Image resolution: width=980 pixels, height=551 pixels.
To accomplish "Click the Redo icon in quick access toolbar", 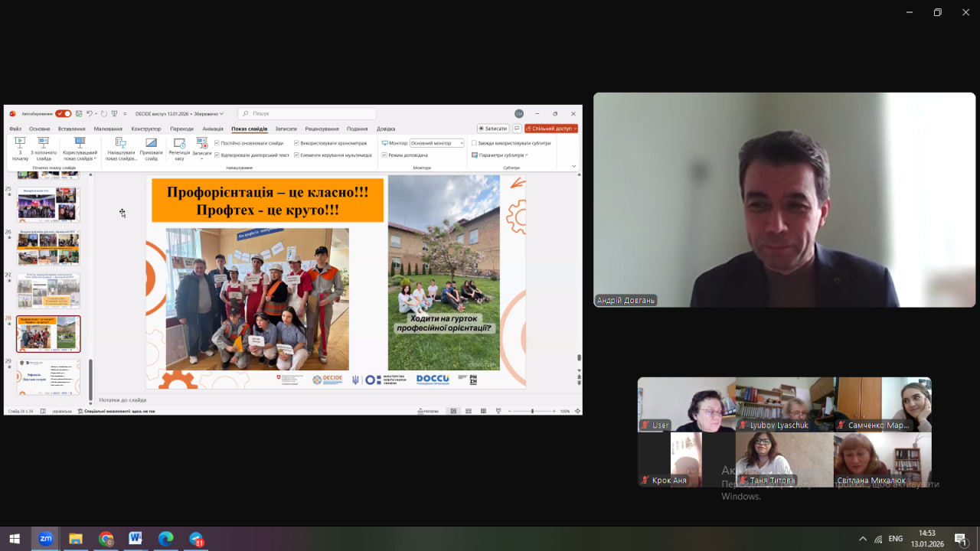I will (x=104, y=113).
